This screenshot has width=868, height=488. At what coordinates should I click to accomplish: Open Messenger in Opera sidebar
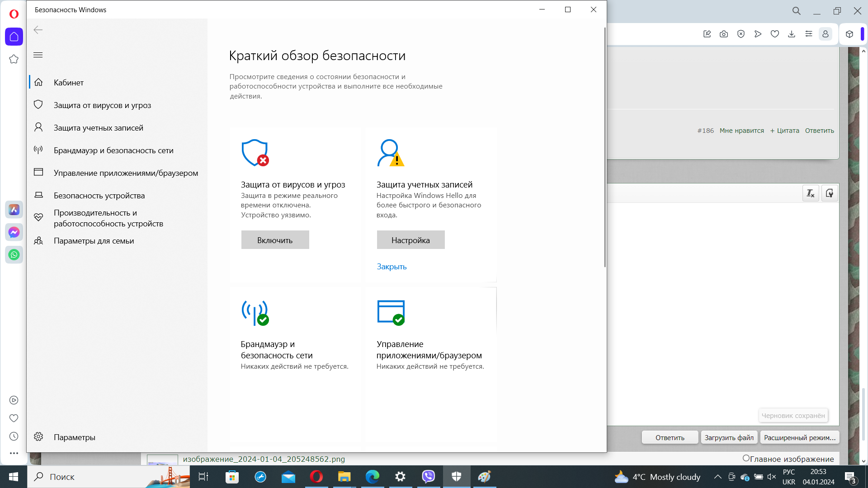point(14,232)
